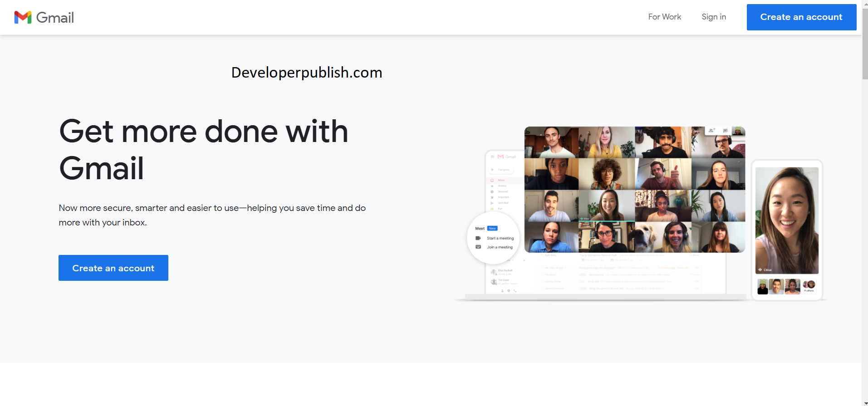Open the For Work link
Screen dimensions: 868x406
664,17
